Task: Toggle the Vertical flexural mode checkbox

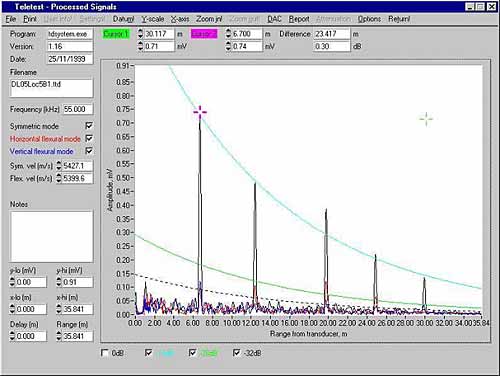Action: pyautogui.click(x=89, y=151)
